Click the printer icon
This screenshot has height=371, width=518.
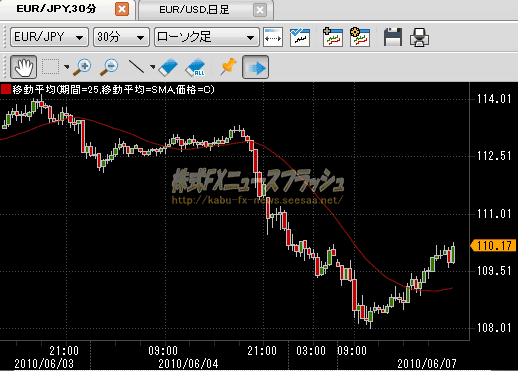coord(419,37)
